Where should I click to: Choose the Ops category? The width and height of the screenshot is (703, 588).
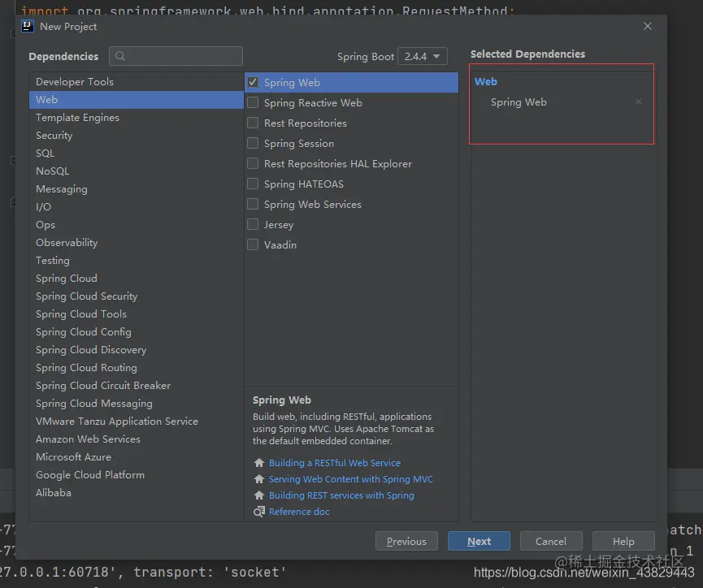pos(137,224)
